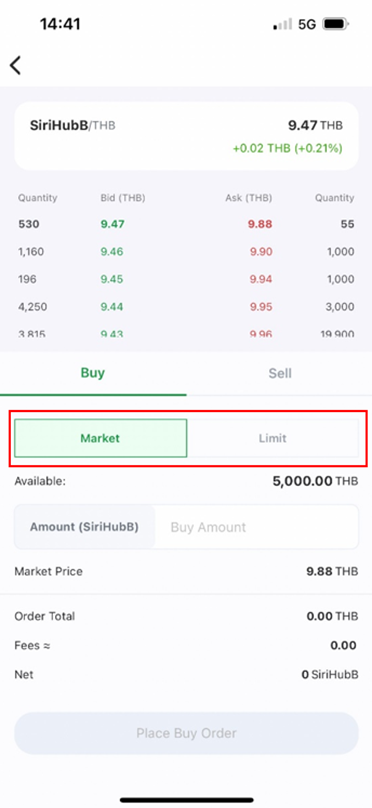Go back using the back arrow
This screenshot has width=372, height=808.
pyautogui.click(x=15, y=65)
